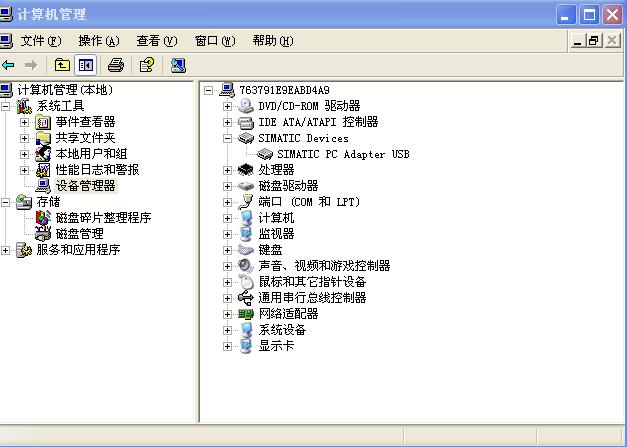The height and width of the screenshot is (447, 627).
Task: Collapse the SIMATIC Devices node
Action: point(228,138)
